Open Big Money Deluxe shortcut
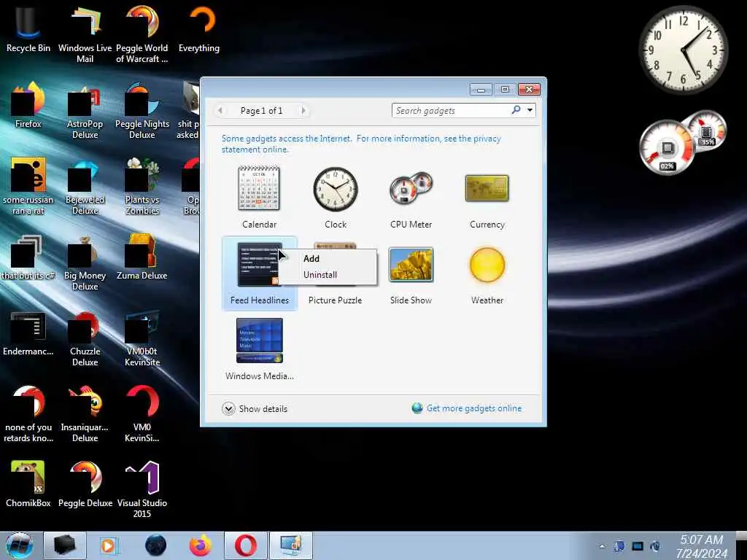This screenshot has width=747, height=560. 85,262
